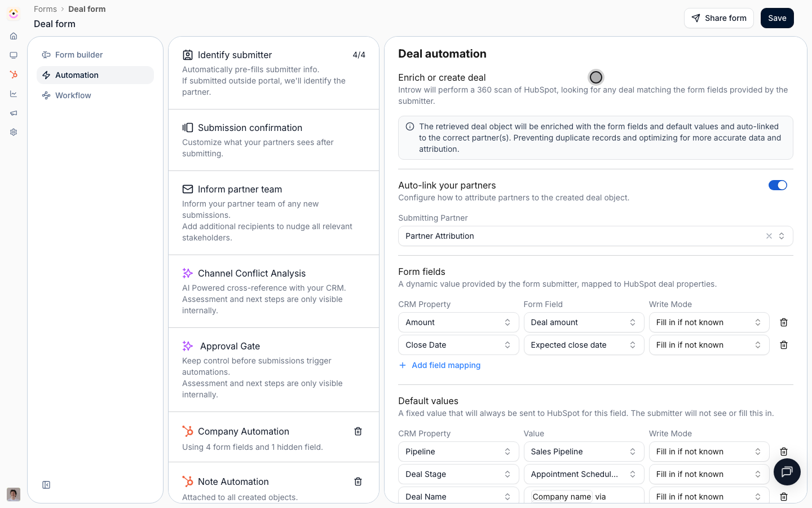Open the Submitting Partner dropdown
The height and width of the screenshot is (508, 812).
595,236
